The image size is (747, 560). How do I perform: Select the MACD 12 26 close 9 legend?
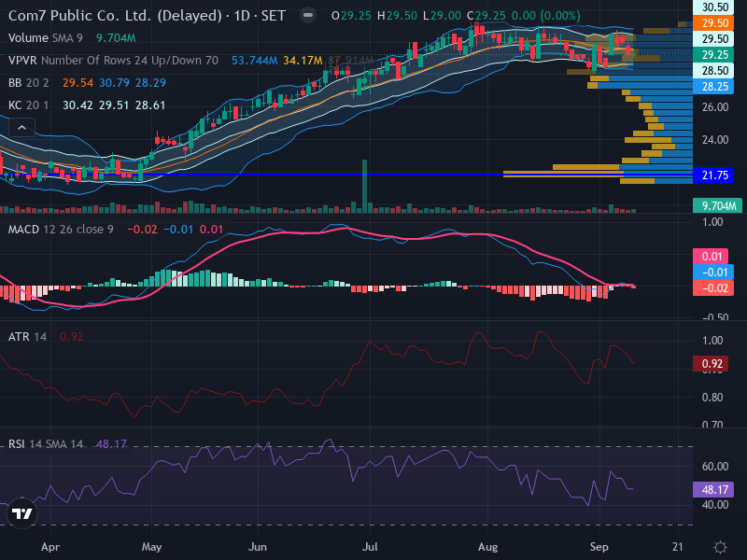coord(61,230)
